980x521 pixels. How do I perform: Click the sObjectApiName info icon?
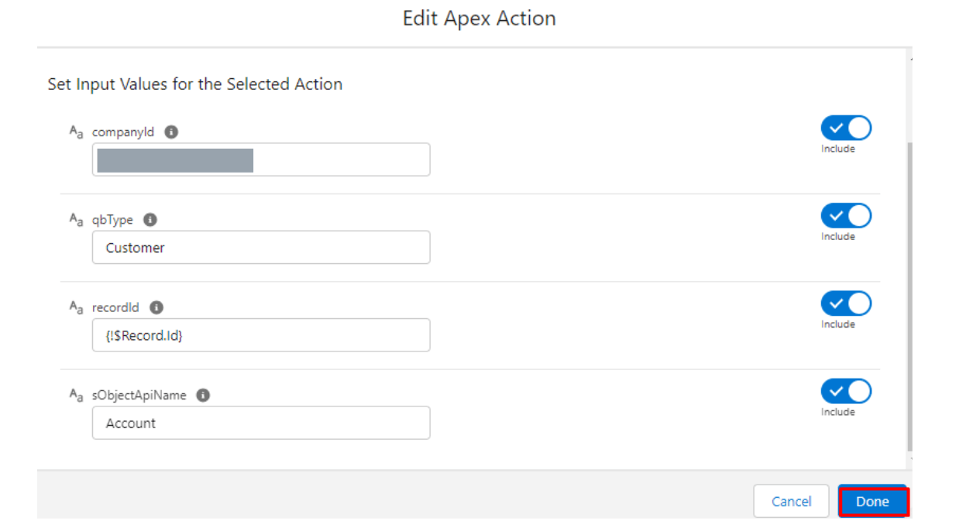point(203,395)
